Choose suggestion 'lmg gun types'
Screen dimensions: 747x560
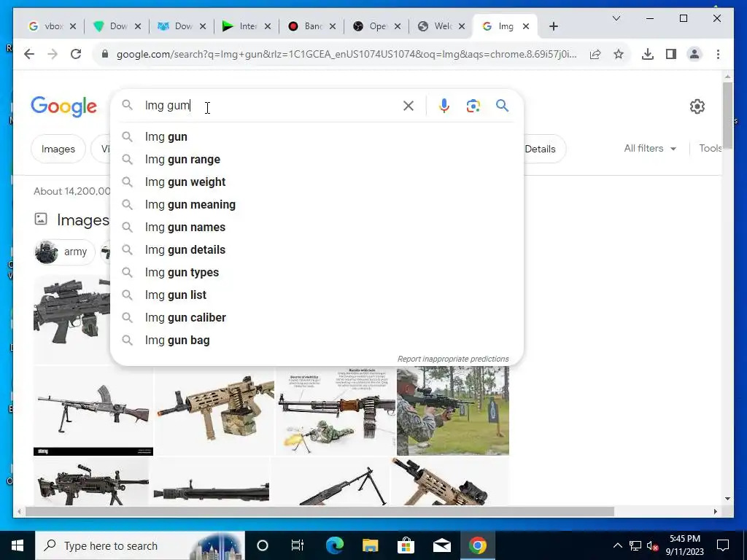coord(317,273)
